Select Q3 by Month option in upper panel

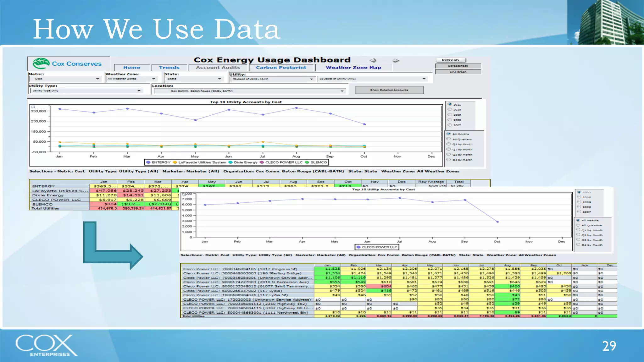[x=449, y=155]
